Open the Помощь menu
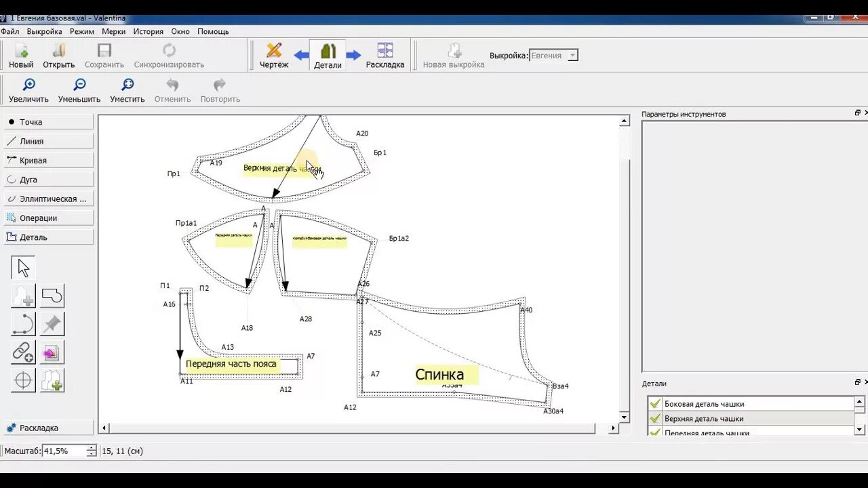The image size is (868, 488). click(213, 31)
